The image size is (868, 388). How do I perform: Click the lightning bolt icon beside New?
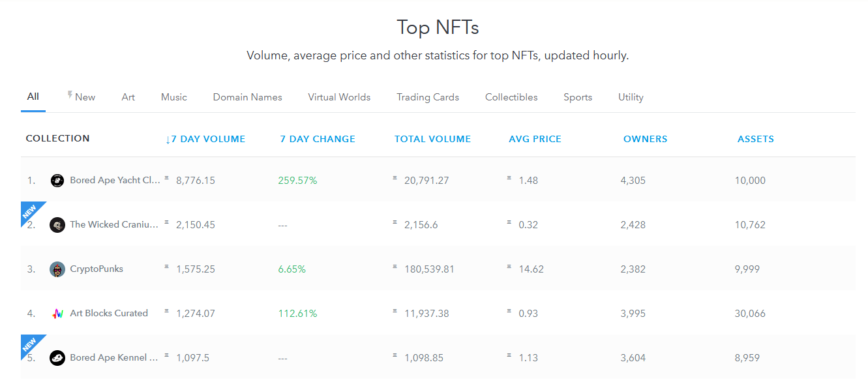[x=70, y=96]
